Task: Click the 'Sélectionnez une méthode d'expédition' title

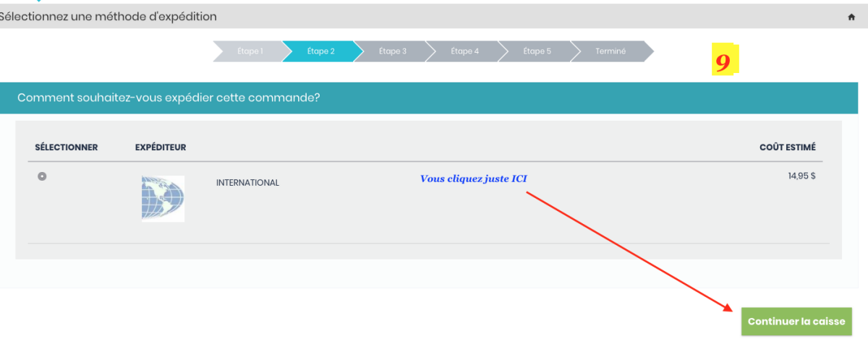Action: click(107, 16)
